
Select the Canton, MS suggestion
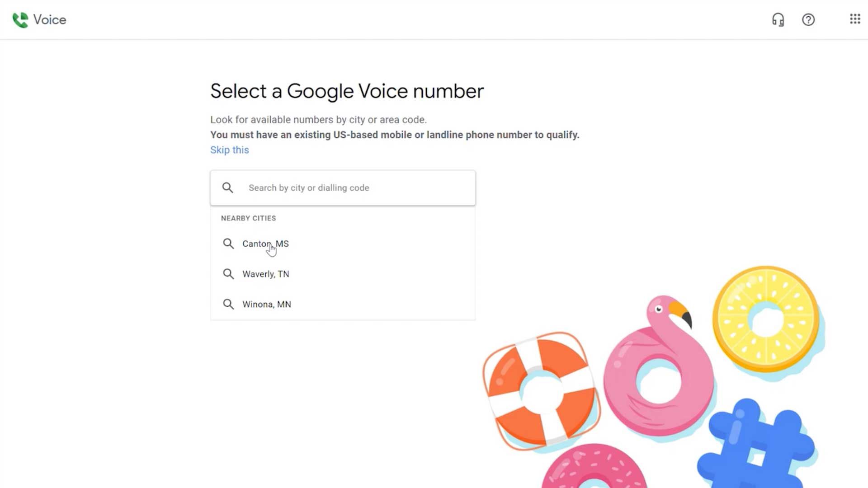(343, 244)
